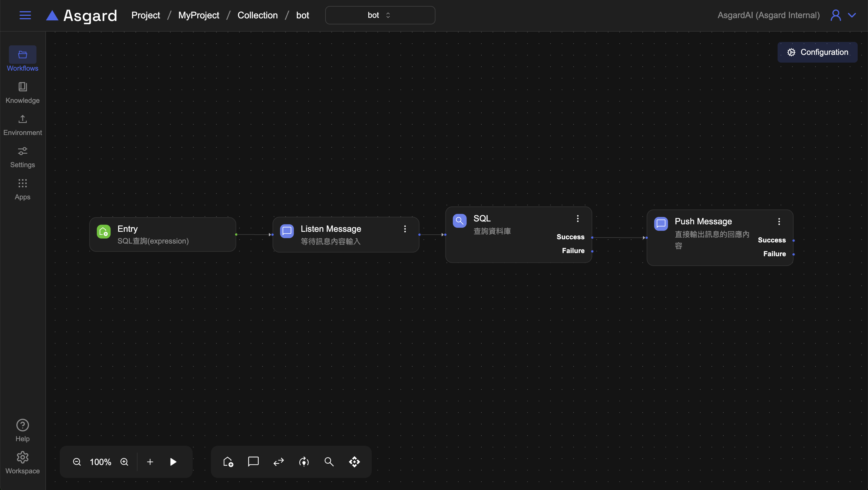Add a message node from toolbar
868x490 pixels.
coord(253,462)
